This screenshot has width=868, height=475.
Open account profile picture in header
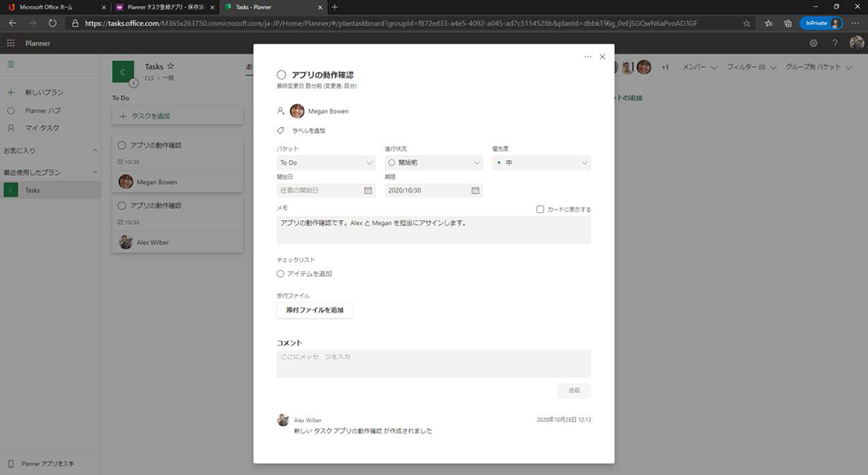point(856,43)
